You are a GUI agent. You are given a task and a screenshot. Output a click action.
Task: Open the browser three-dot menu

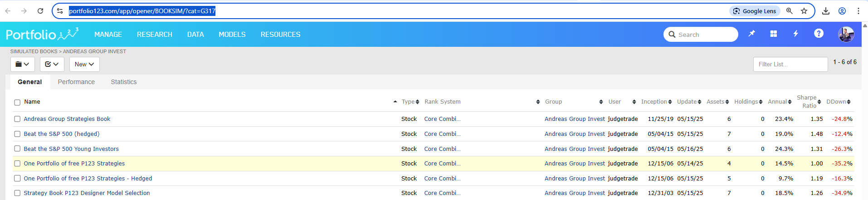pos(858,11)
